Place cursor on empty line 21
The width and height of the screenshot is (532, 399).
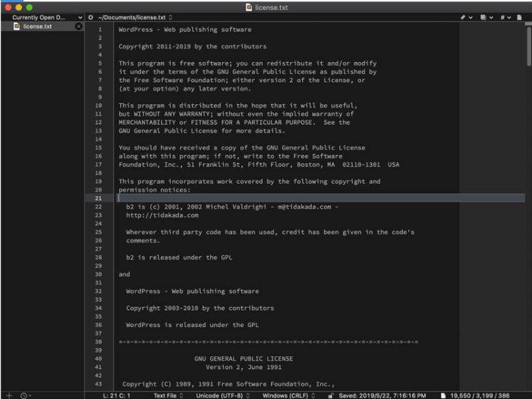(320, 198)
